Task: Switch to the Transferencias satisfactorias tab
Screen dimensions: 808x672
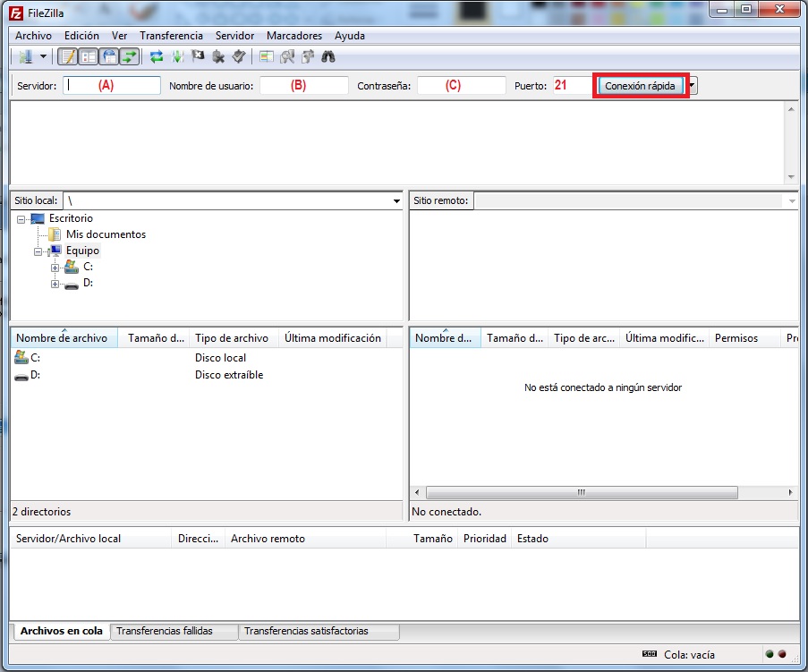Action: [x=319, y=632]
